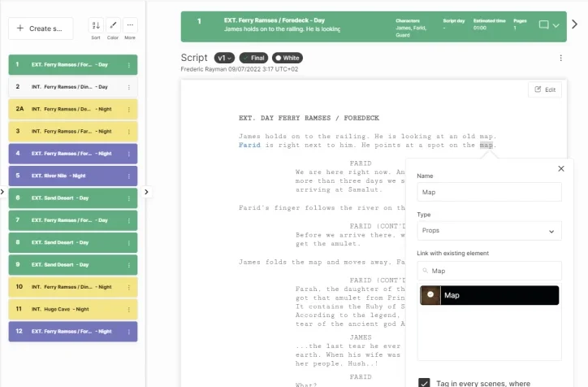Image resolution: width=588 pixels, height=387 pixels.
Task: Open options menu for scene 11 Huge Cave
Action: [x=129, y=309]
